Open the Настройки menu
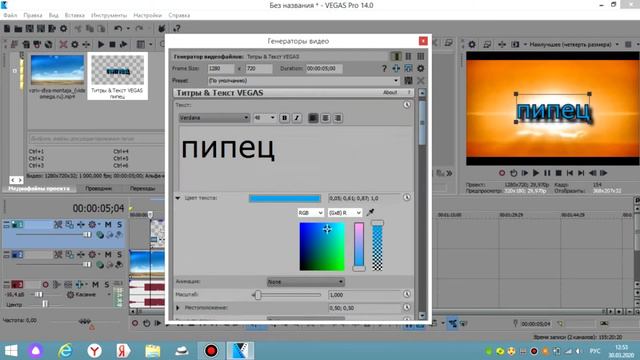640x360 pixels. coord(147,15)
